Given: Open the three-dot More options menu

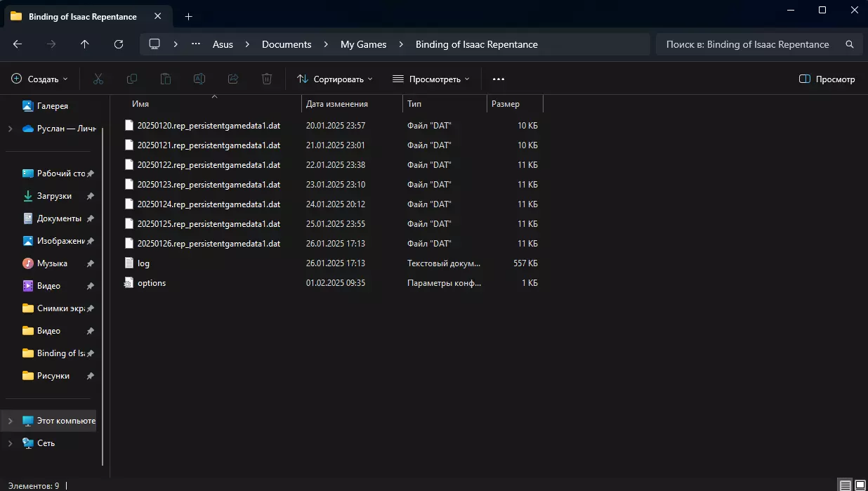Looking at the screenshot, I should click(499, 79).
